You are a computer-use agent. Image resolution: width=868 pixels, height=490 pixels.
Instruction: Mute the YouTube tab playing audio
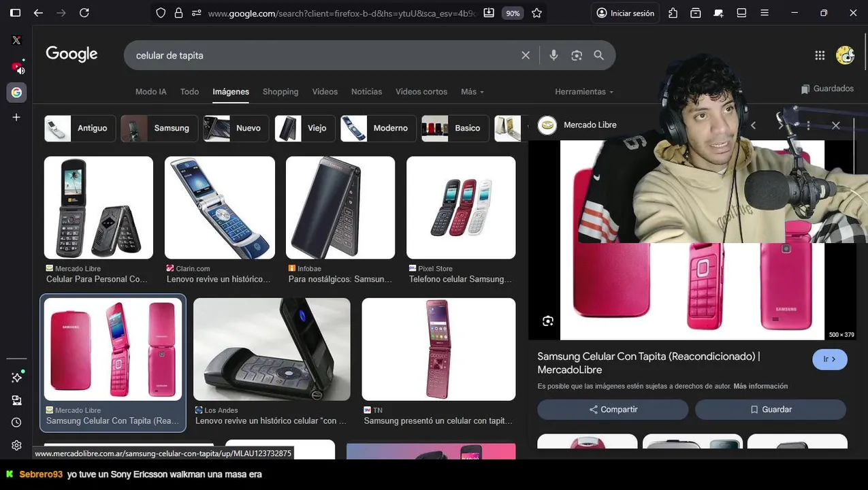[x=21, y=69]
